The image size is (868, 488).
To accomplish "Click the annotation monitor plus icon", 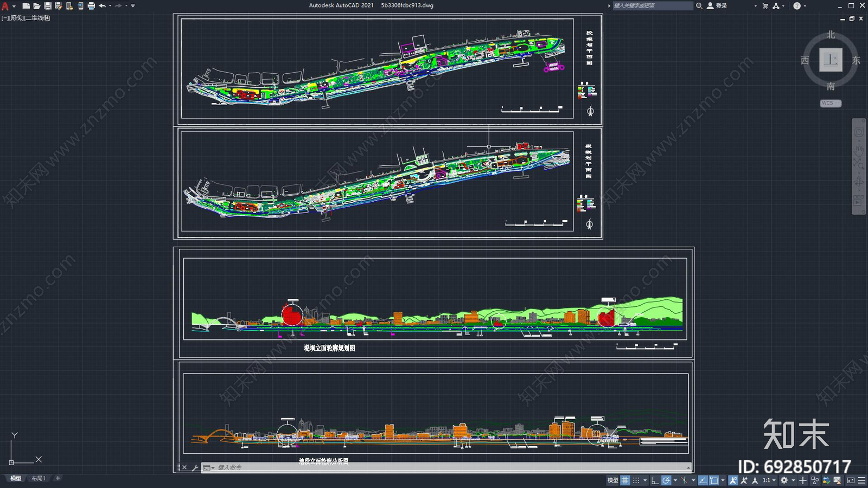I will 803,480.
